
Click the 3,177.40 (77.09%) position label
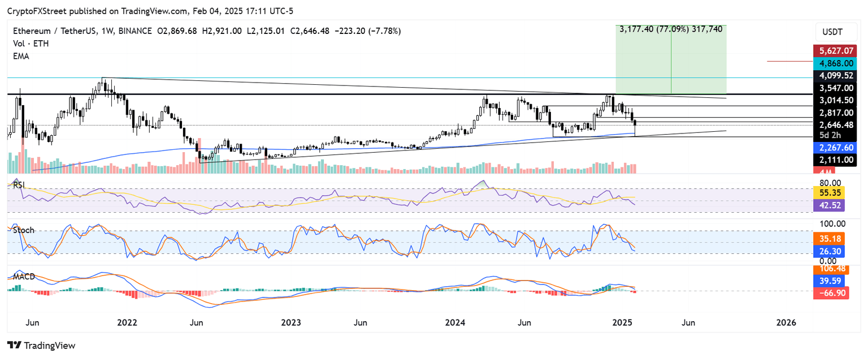pos(671,29)
